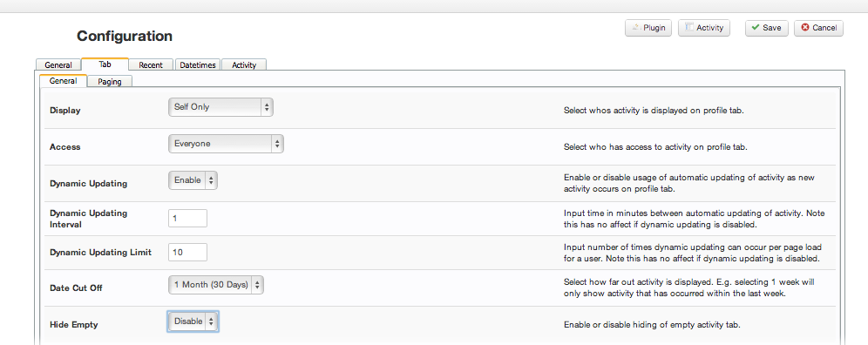Switch to the top-level General tab
This screenshot has height=345, width=868.
[58, 64]
